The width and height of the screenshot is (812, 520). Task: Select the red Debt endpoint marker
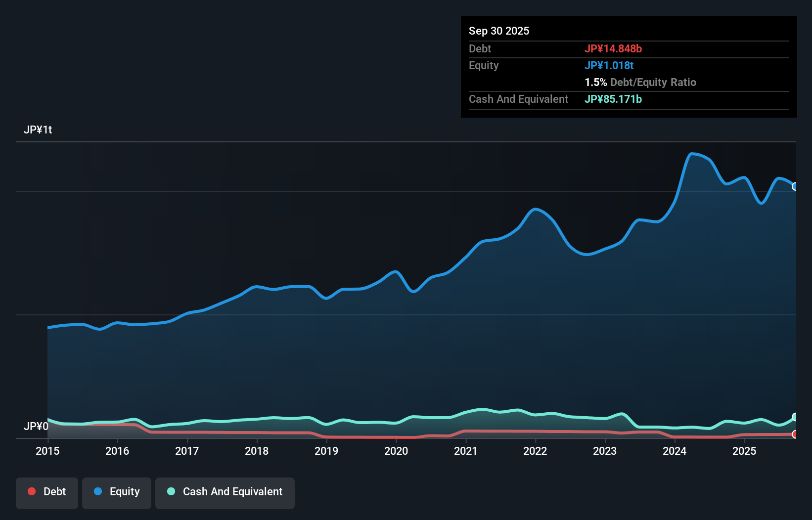795,434
